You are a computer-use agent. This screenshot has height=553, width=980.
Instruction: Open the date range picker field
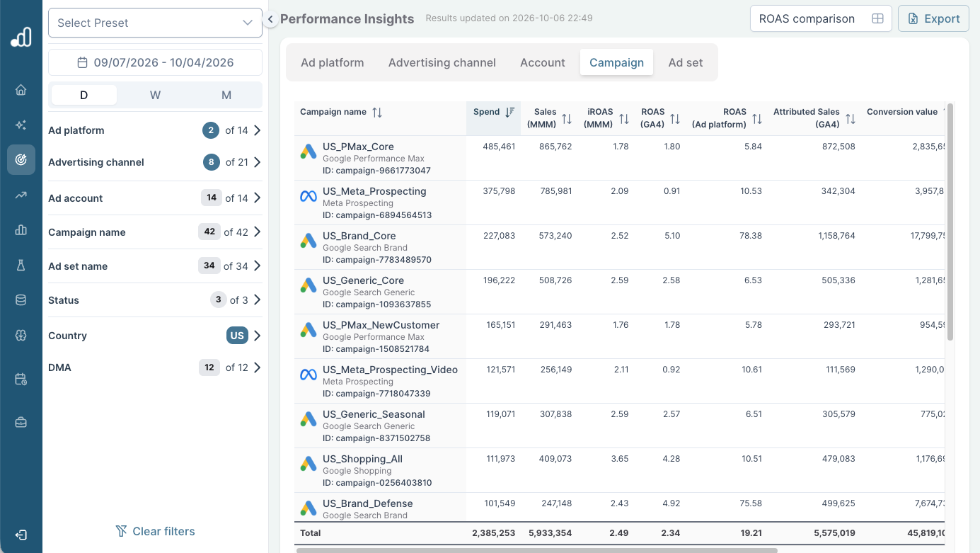tap(155, 62)
